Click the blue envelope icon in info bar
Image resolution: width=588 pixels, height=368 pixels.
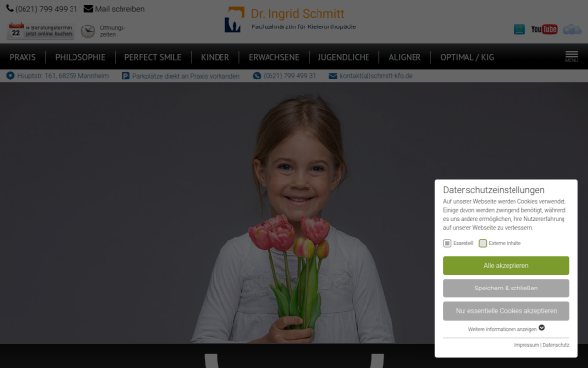click(333, 76)
